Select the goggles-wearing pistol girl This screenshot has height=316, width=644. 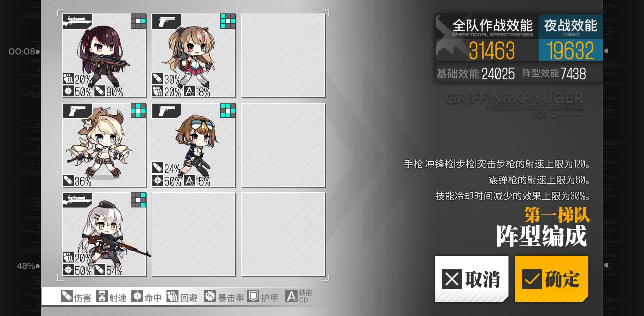point(194,145)
